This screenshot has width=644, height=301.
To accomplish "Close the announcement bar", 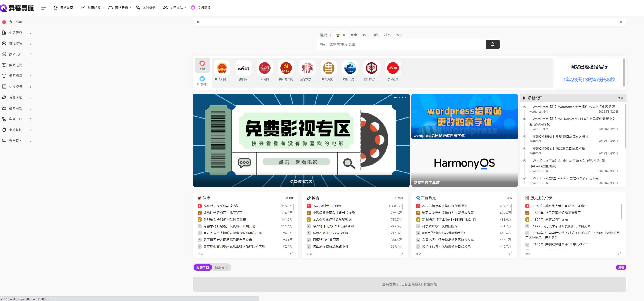I will click(x=621, y=22).
